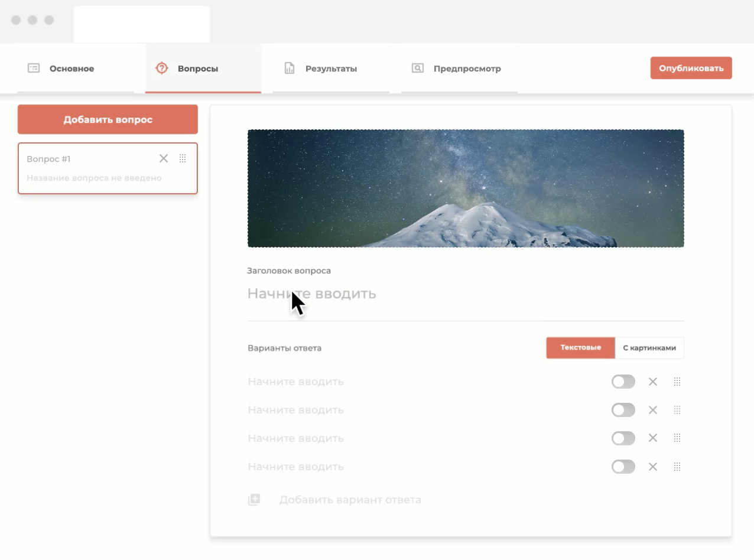Toggle the first answer's correct switch
This screenshot has height=560, width=754.
point(623,382)
